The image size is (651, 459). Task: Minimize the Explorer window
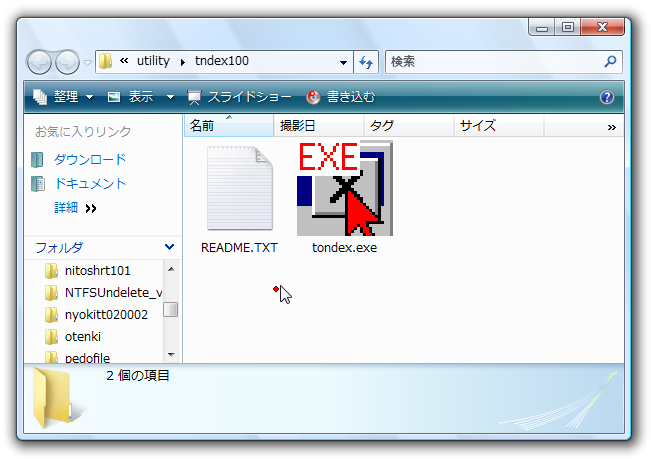(542, 28)
